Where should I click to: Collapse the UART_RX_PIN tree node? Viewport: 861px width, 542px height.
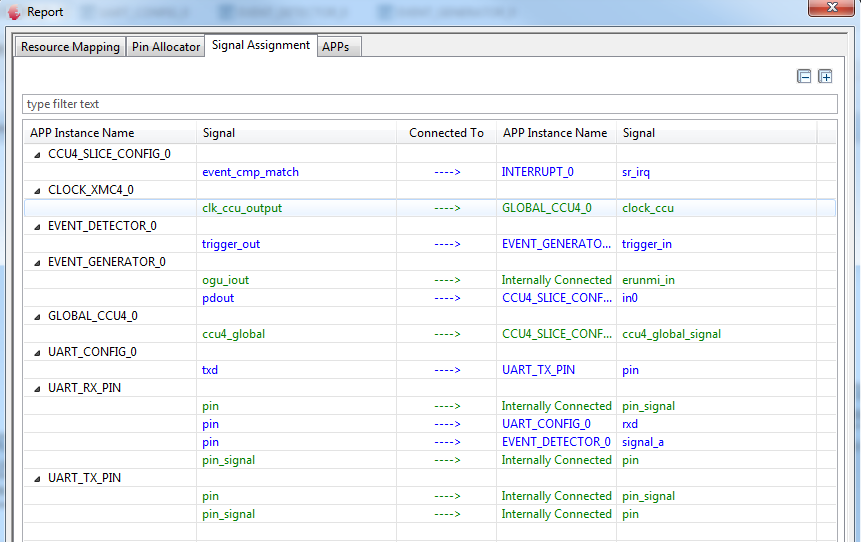coord(37,389)
